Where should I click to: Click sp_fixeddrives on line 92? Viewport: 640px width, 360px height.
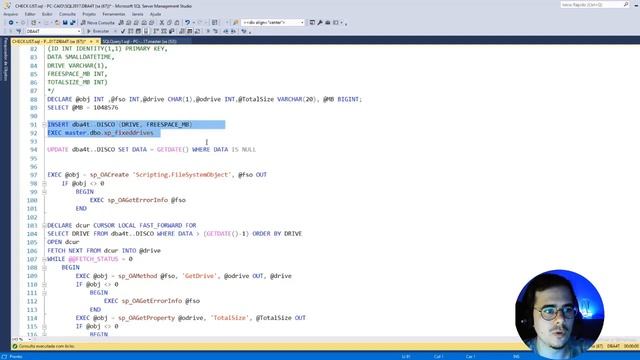128,133
